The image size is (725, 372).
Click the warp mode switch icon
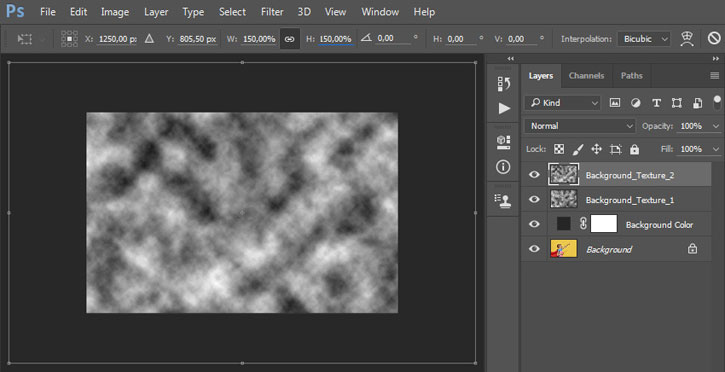[x=688, y=39]
